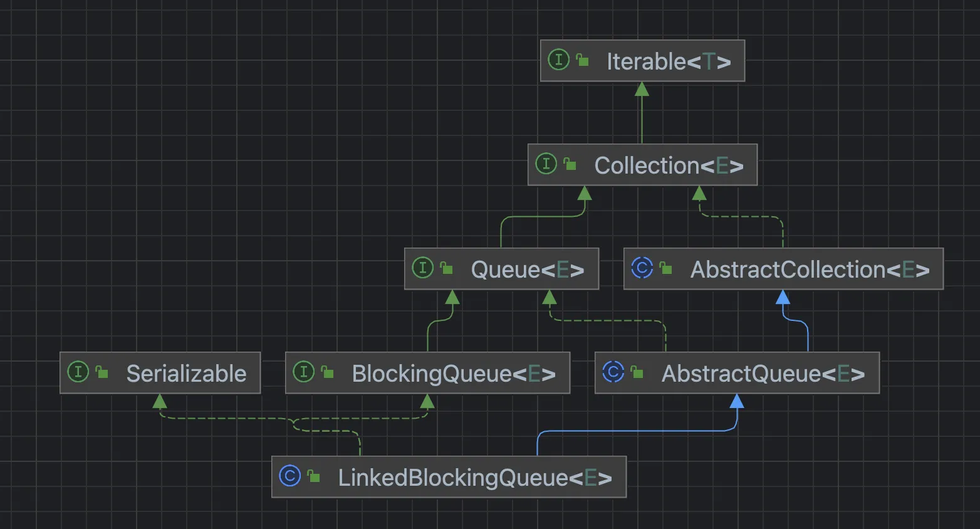Click the interface icon on the Queue<E> node
Screen dimensions: 980x529
click(x=423, y=268)
